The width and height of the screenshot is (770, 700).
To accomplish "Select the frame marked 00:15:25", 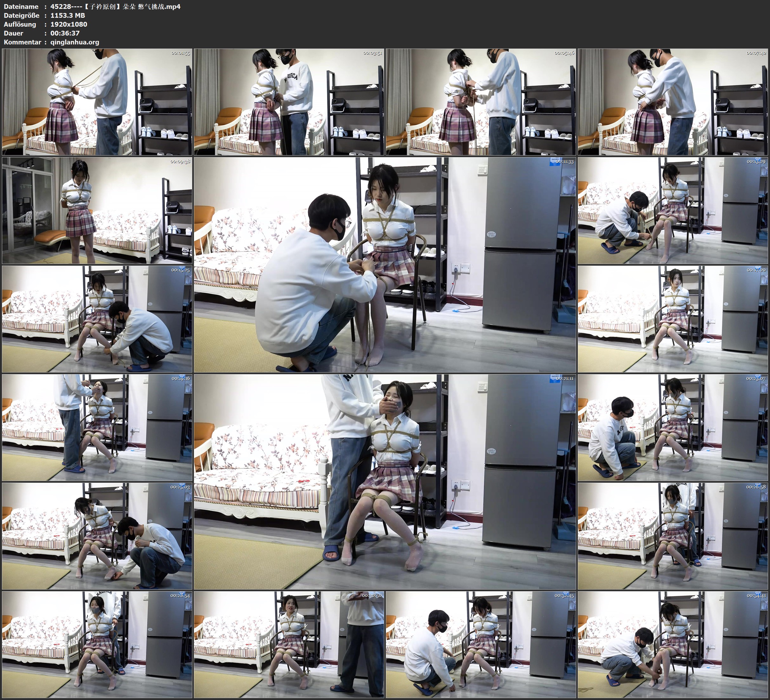I will (x=97, y=319).
